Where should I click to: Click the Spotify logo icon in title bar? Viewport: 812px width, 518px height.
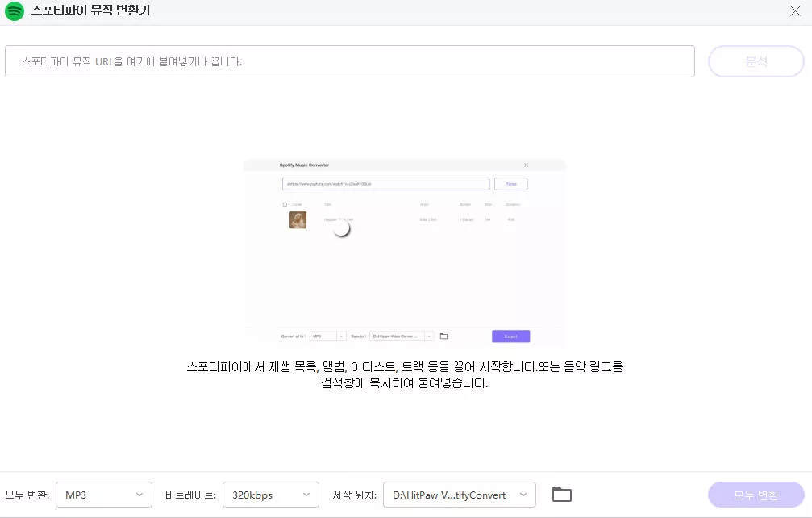15,10
